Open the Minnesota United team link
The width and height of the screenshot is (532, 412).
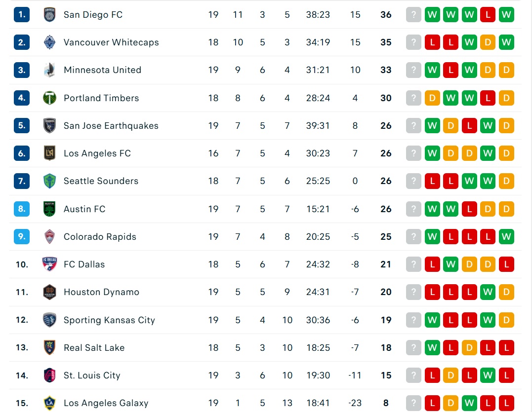click(x=102, y=70)
